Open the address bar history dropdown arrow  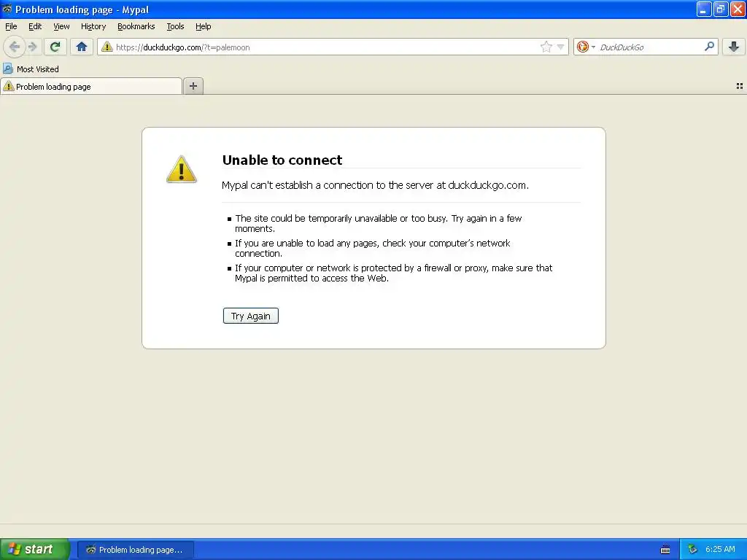click(x=561, y=47)
